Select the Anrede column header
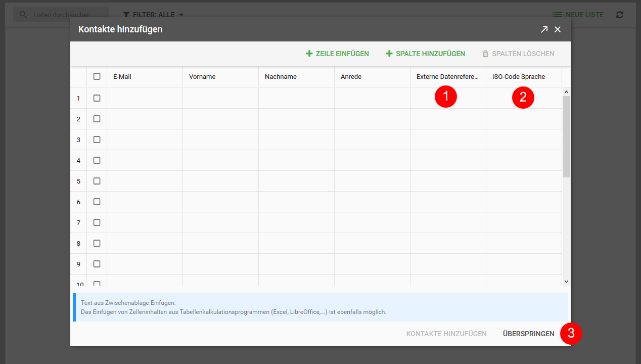The width and height of the screenshot is (641, 364). point(373,77)
